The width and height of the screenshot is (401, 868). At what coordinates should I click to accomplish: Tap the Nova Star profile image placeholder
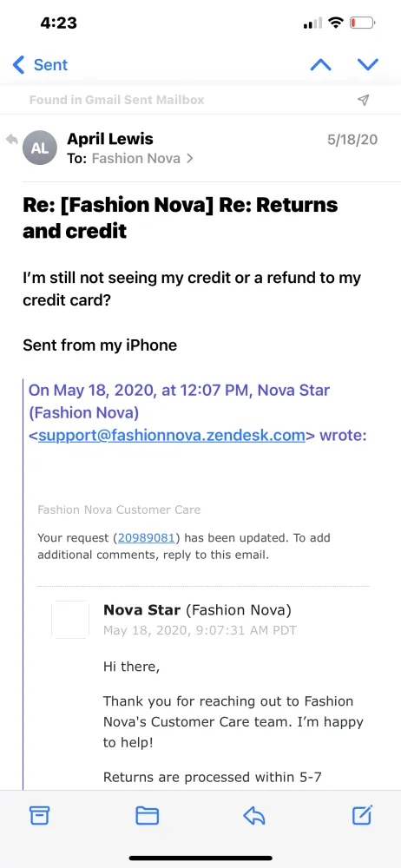tap(70, 620)
